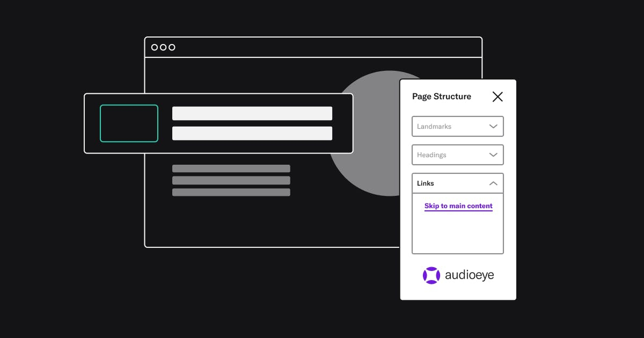Screen dimensions: 644x338
Task: Click the first white text bar placeholder
Action: (x=252, y=113)
